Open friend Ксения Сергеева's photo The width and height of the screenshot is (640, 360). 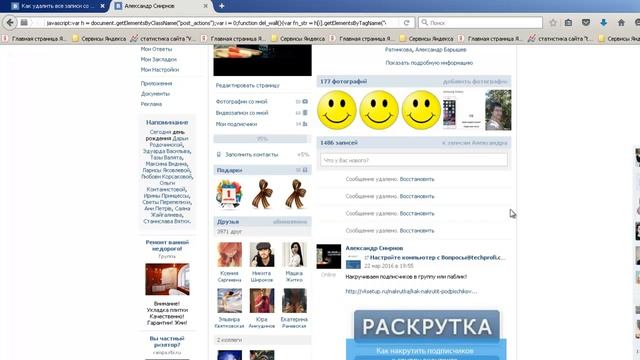[x=229, y=254]
